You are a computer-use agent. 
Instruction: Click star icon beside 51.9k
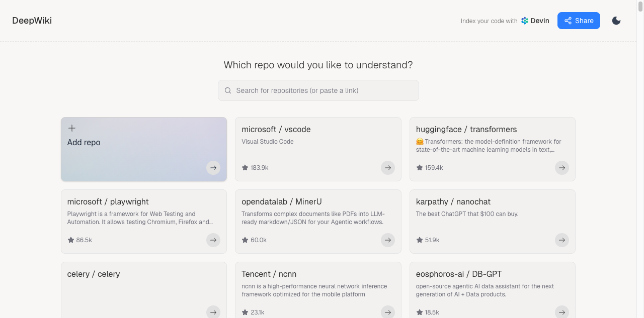tap(420, 240)
